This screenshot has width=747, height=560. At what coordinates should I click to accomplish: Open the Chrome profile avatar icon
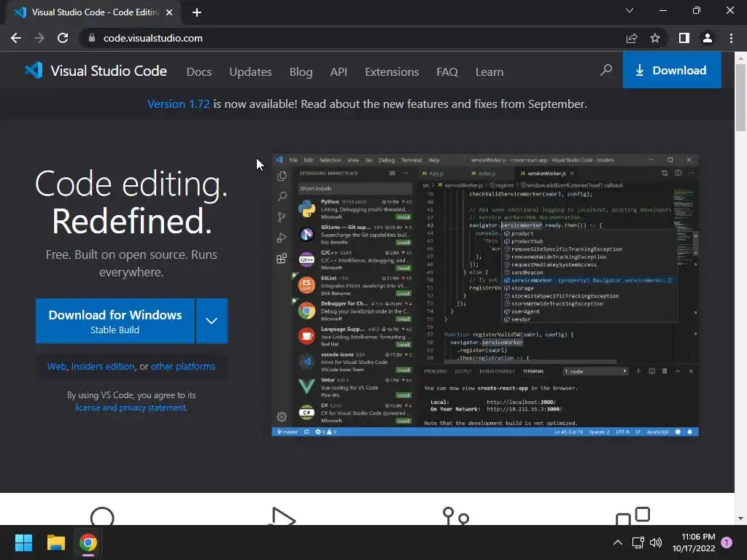point(708,38)
